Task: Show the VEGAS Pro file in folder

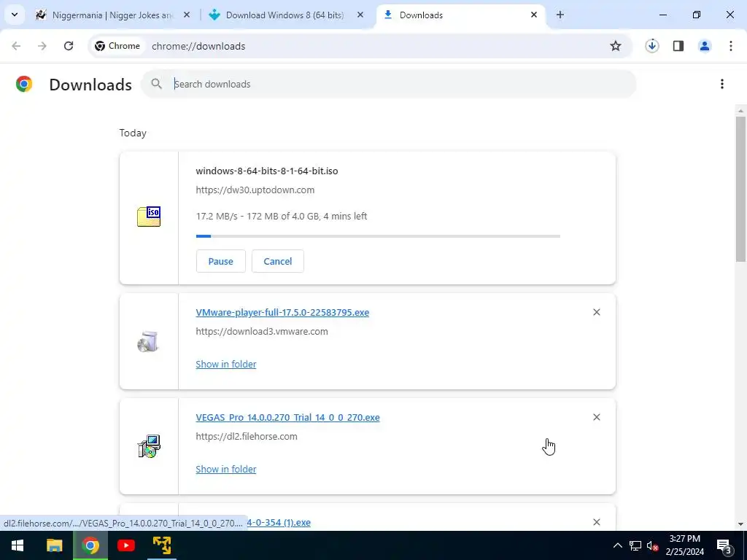Action: [x=226, y=469]
